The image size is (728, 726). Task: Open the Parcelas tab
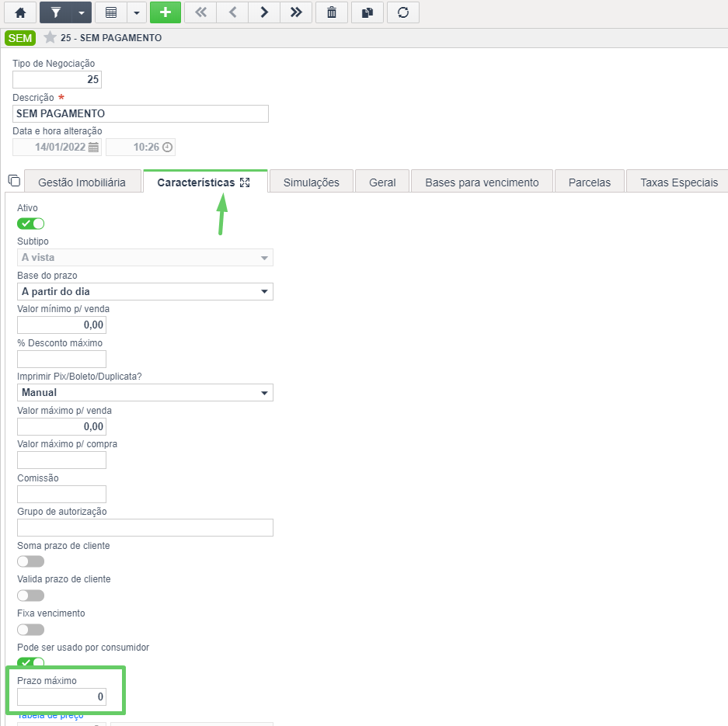tap(590, 182)
